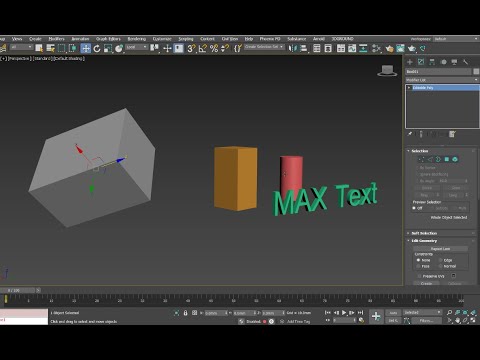Open the Create menu
This screenshot has height=360, width=480.
35,39
